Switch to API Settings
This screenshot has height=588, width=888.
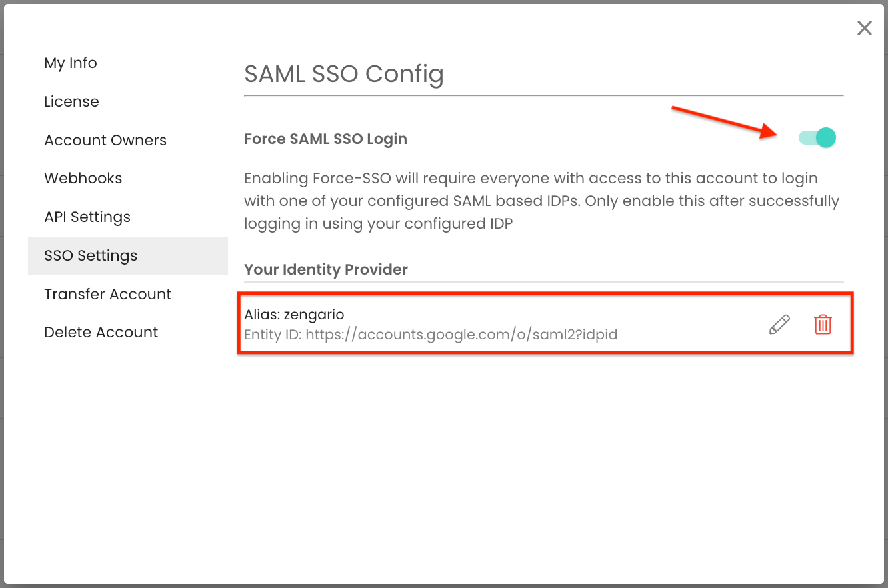pyautogui.click(x=87, y=217)
